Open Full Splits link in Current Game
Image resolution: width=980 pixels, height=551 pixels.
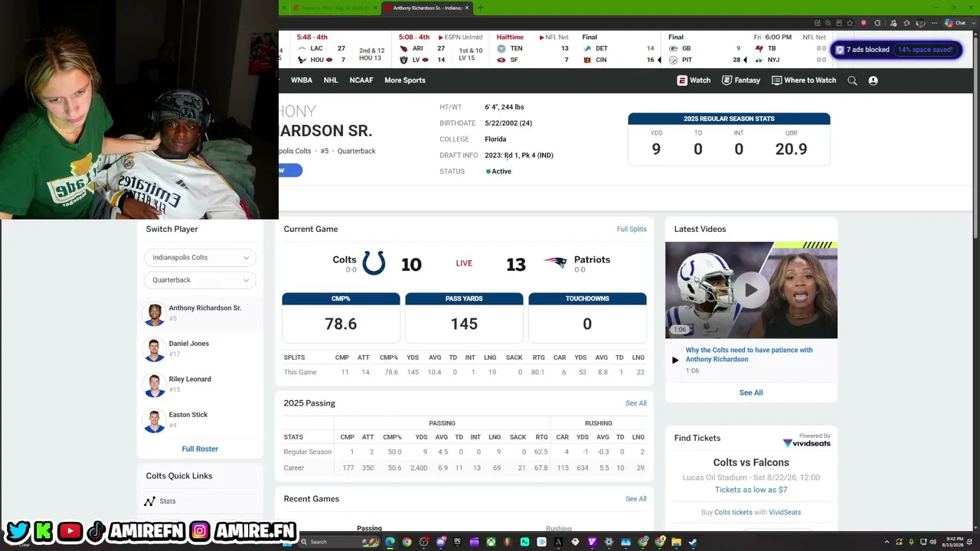pyautogui.click(x=632, y=230)
